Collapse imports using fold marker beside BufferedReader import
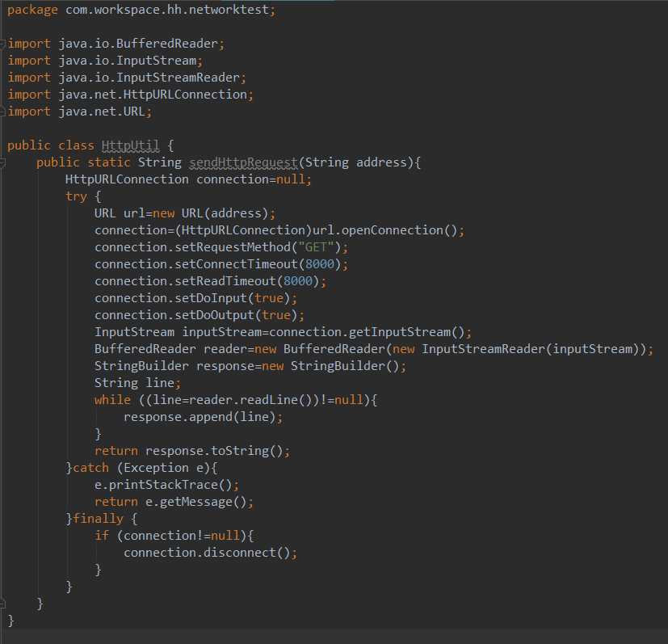 click(2, 44)
